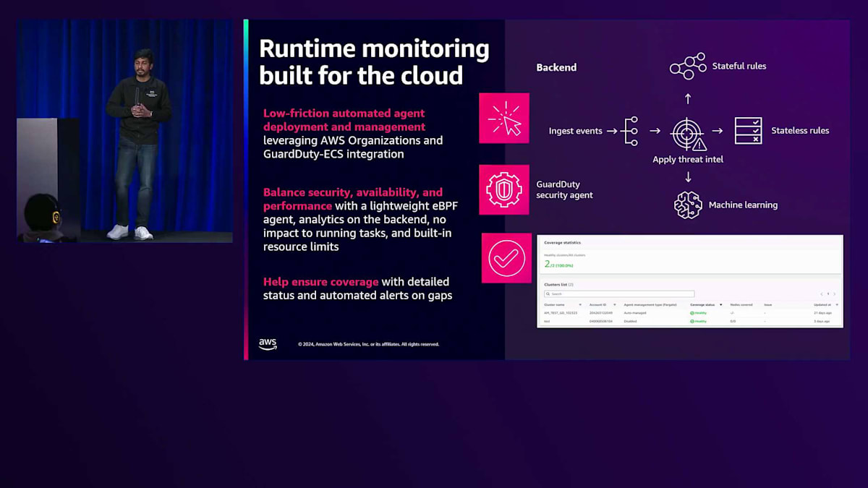The width and height of the screenshot is (868, 488).
Task: Click the 'Clusters list (2)' heading
Action: [x=558, y=285]
